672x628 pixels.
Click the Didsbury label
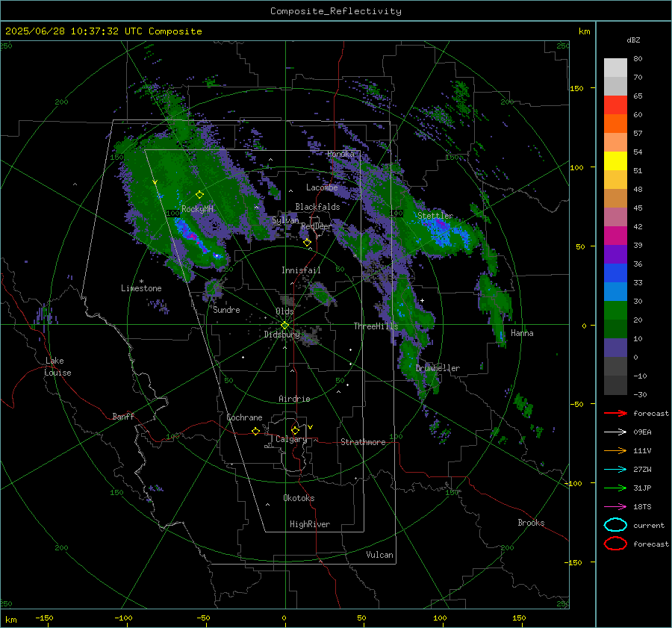(x=282, y=335)
